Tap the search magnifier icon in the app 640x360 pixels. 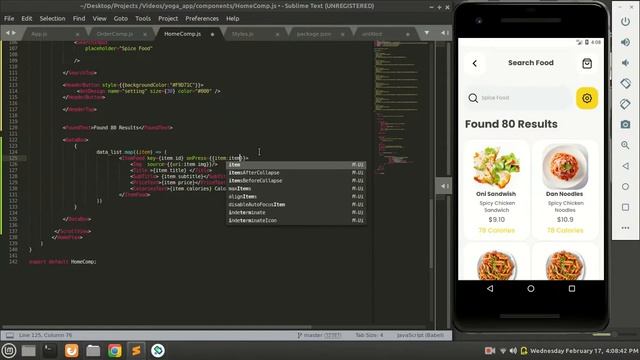[x=473, y=98]
